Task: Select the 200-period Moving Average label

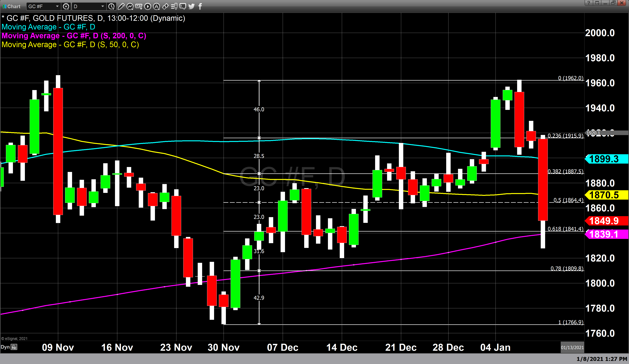Action: click(74, 36)
